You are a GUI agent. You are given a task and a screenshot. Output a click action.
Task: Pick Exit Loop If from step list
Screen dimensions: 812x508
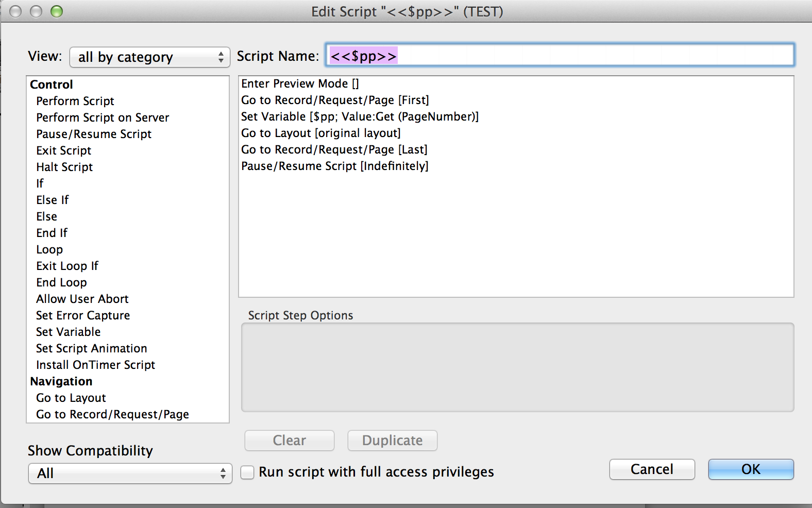click(x=67, y=266)
